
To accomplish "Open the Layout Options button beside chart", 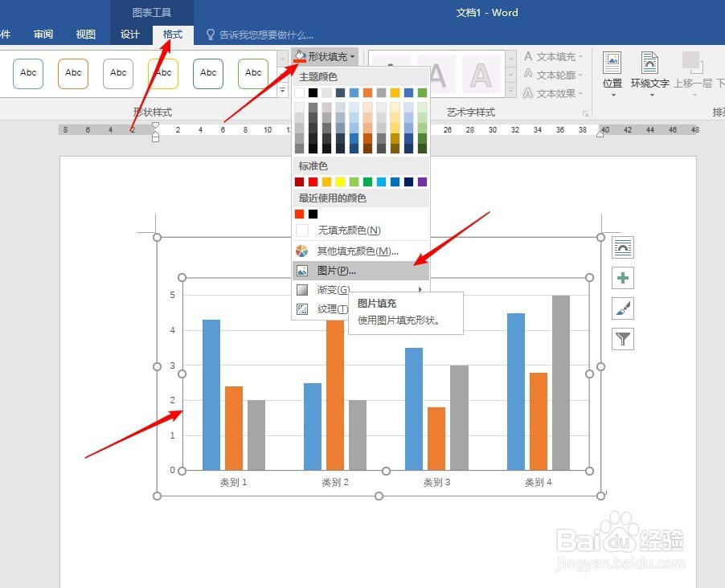I will (x=622, y=247).
